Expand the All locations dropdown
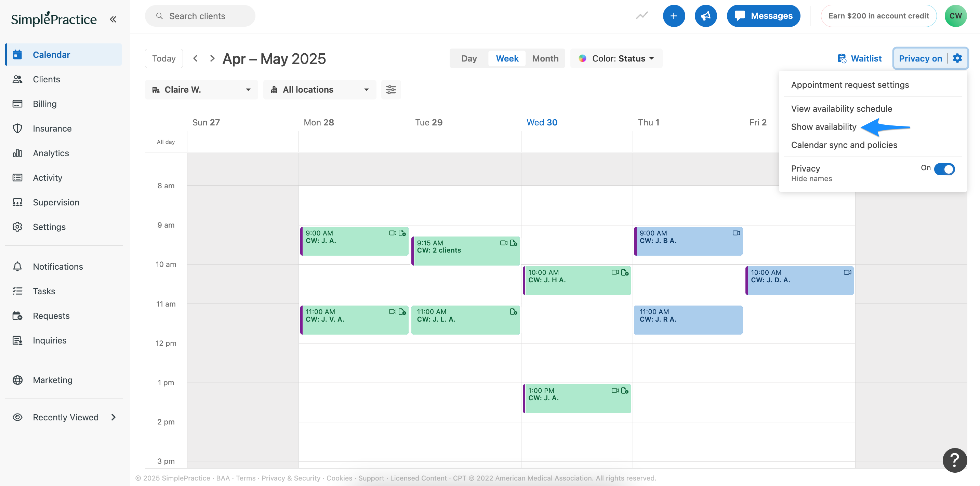Viewport: 980px width, 486px height. 320,90
